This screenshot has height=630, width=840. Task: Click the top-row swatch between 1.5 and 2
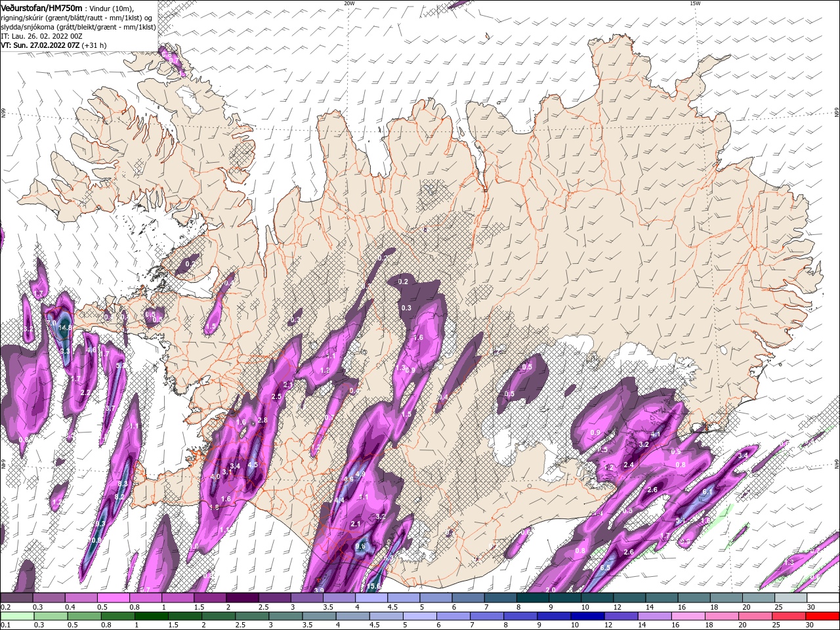(209, 598)
